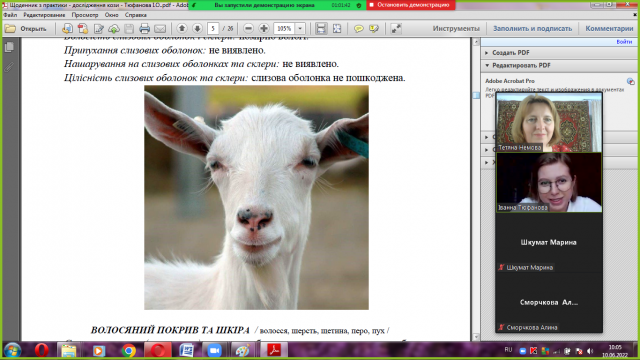Click the Save floppy disk icon
640x360 pixels.
tap(129, 29)
